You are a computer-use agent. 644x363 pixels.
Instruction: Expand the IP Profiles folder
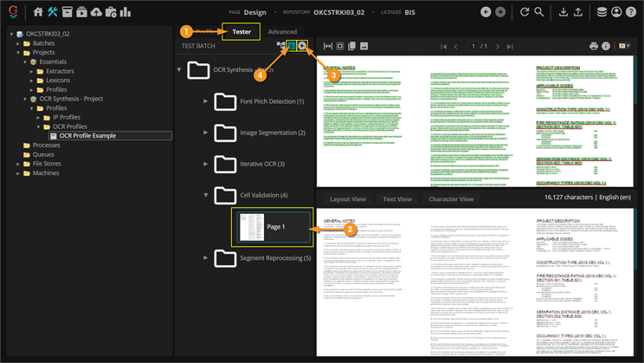tap(38, 117)
